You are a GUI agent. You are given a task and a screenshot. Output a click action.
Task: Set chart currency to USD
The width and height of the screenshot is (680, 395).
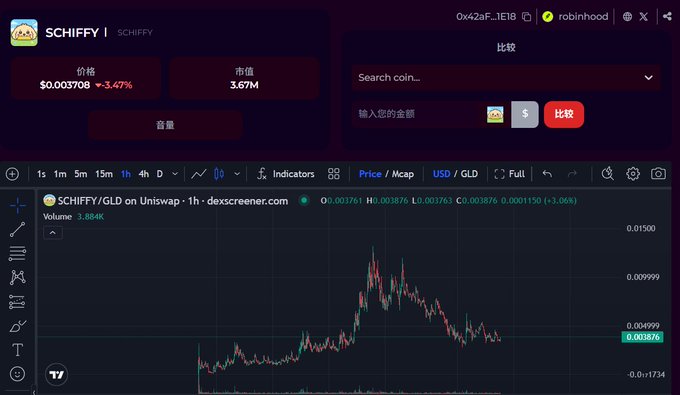point(441,174)
